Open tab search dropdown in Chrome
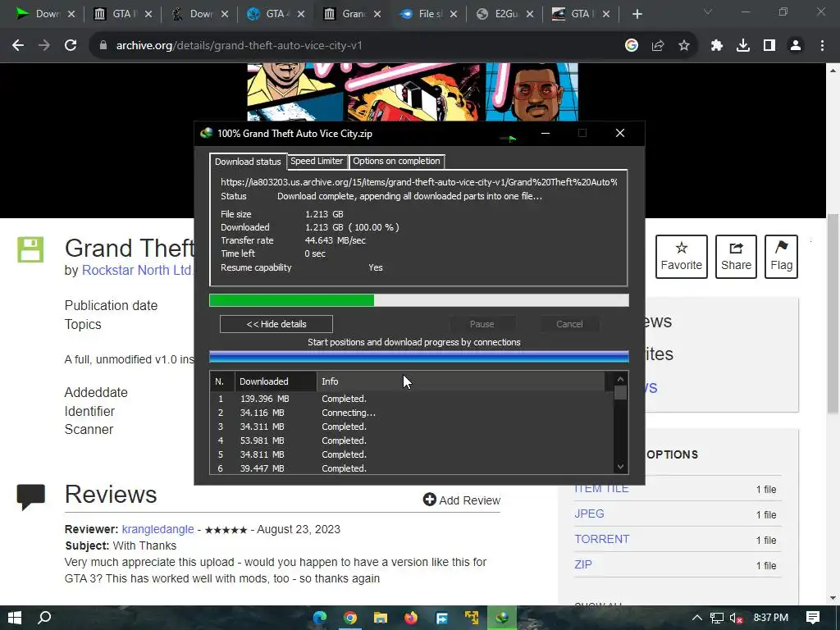The image size is (840, 630). (708, 11)
